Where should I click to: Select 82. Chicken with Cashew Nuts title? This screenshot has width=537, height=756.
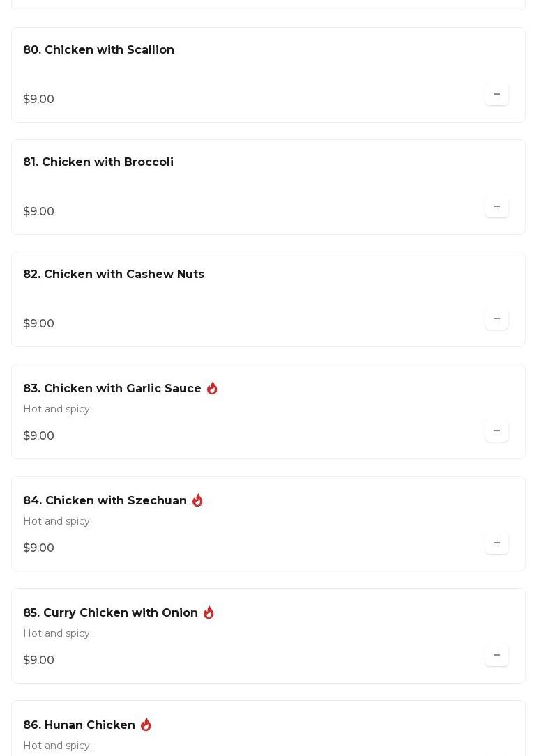[114, 275]
